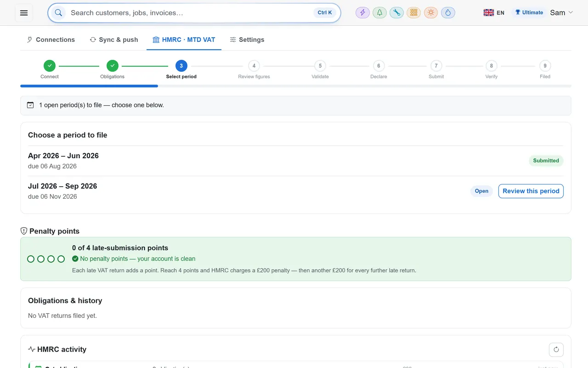This screenshot has height=368, width=588.
Task: Select the blue water drop icon
Action: point(448,13)
